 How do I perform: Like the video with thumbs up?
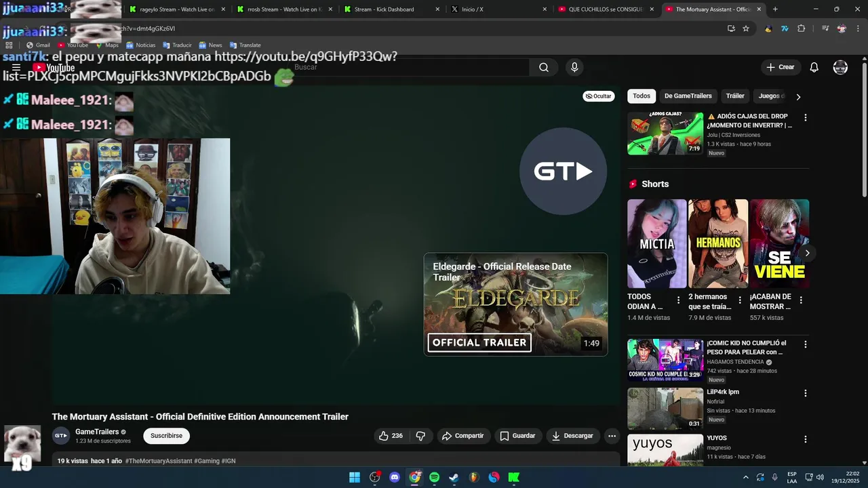point(391,436)
